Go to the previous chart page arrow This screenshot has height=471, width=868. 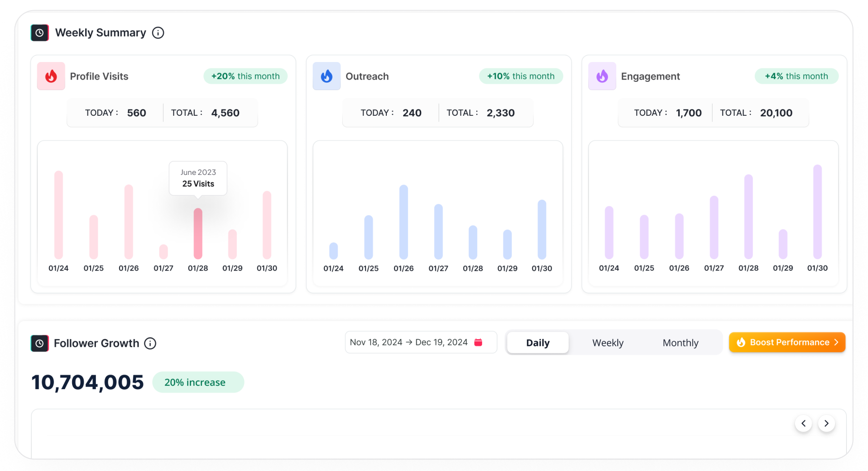(804, 424)
